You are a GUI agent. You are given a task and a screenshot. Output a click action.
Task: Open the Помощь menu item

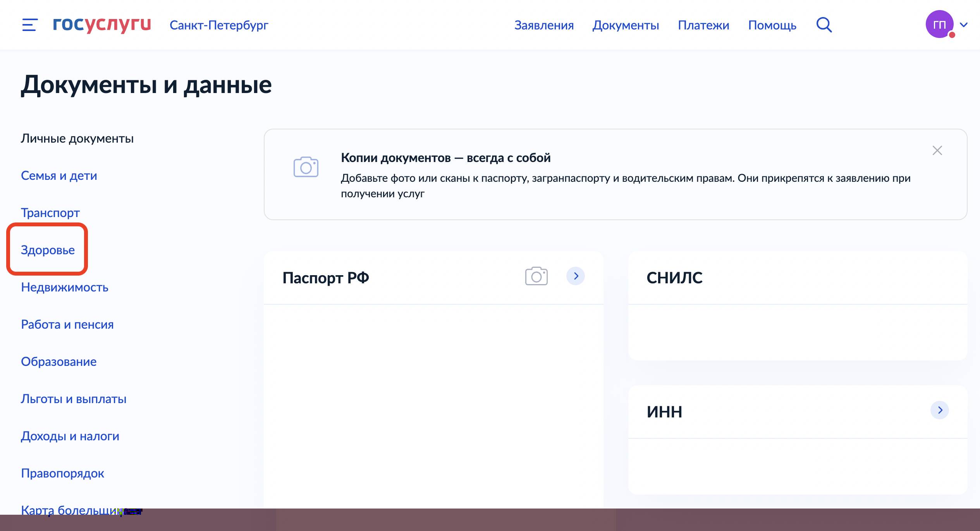tap(772, 25)
